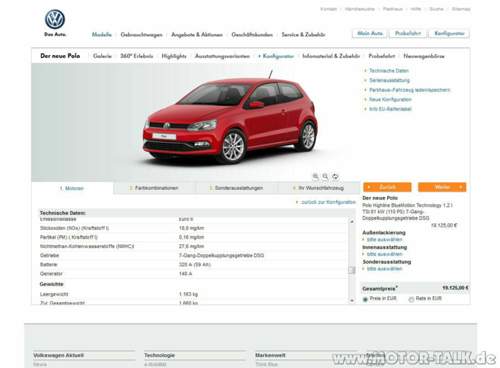Open Infomaterial & Zubehör submenu item
The height and width of the screenshot is (368, 500).
click(x=331, y=56)
